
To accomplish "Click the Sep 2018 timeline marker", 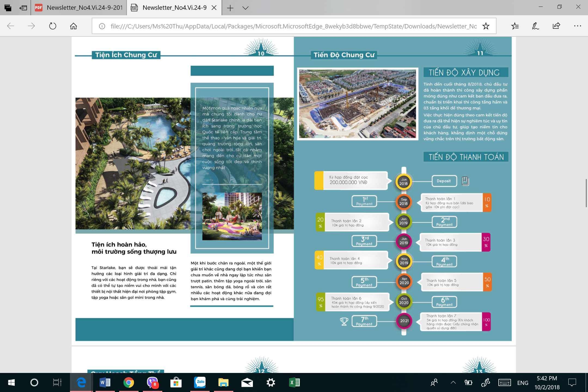I will pos(404,202).
